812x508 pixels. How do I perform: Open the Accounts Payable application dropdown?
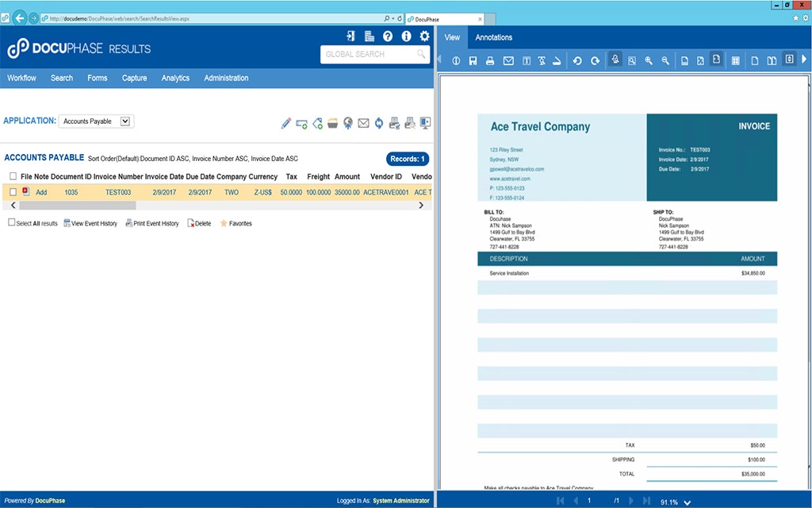[x=96, y=121]
